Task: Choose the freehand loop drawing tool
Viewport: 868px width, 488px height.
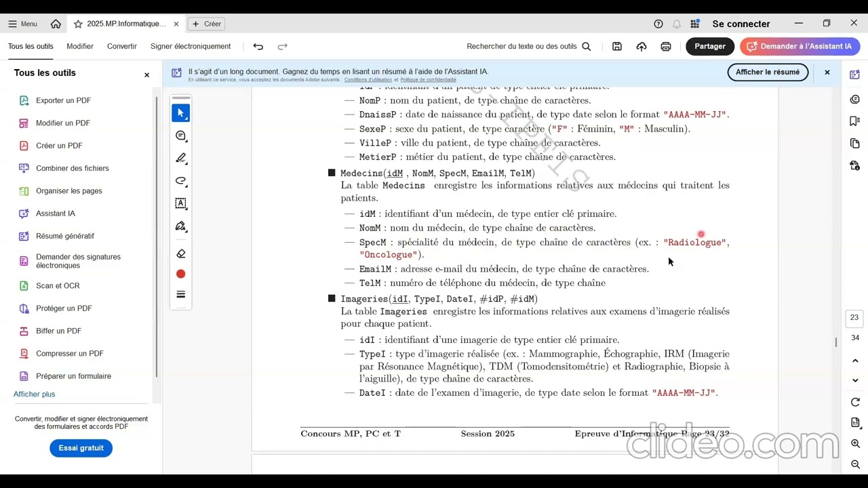Action: click(180, 181)
